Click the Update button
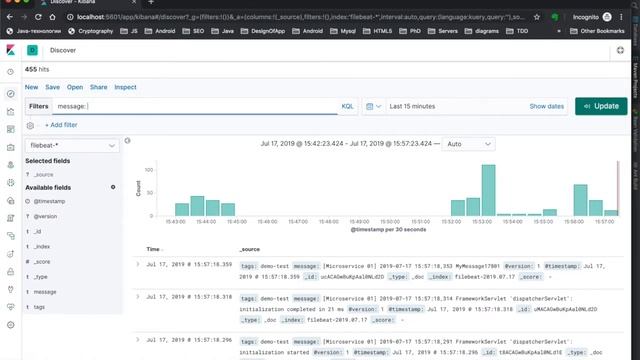The image size is (640, 360). [x=601, y=106]
